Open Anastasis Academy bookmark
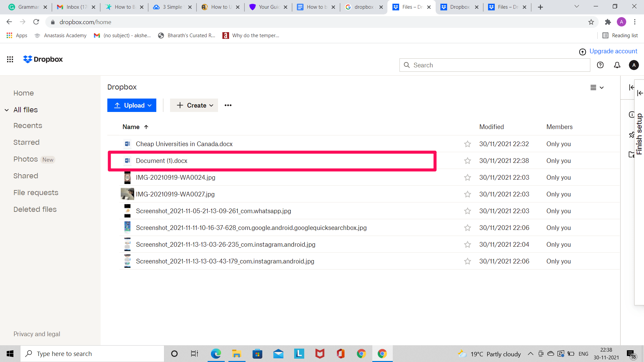This screenshot has width=644, height=362. click(60, 36)
